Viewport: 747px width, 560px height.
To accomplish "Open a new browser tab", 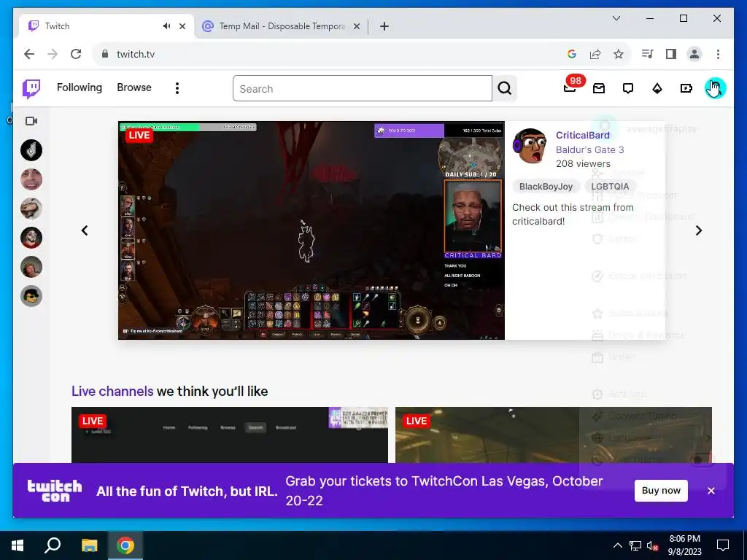I will tap(384, 26).
